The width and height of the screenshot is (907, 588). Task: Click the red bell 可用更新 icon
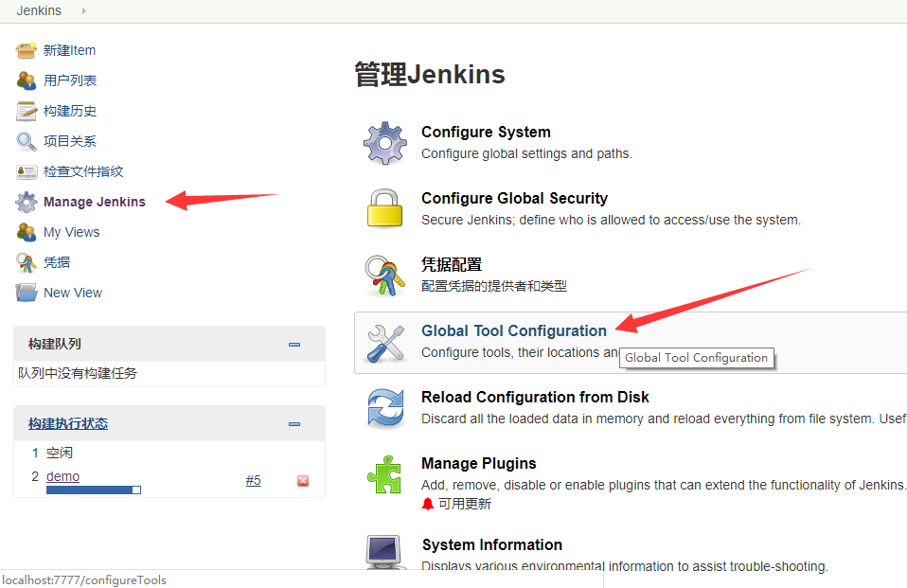pyautogui.click(x=428, y=504)
